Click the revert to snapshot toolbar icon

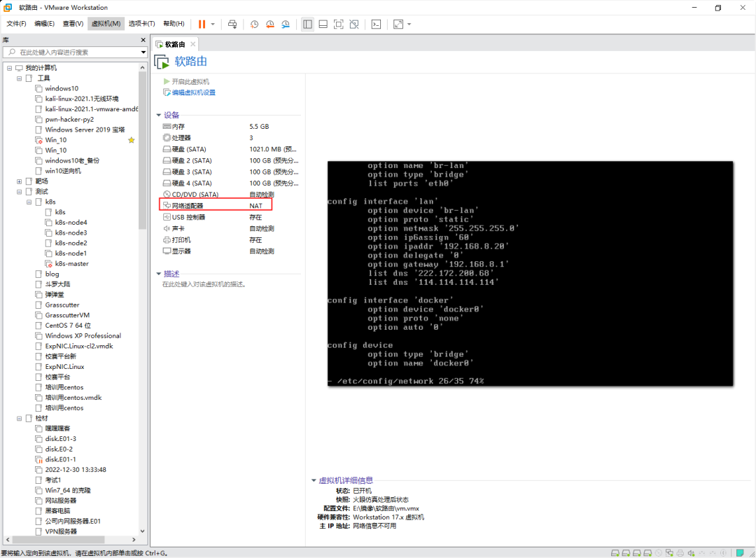point(270,24)
